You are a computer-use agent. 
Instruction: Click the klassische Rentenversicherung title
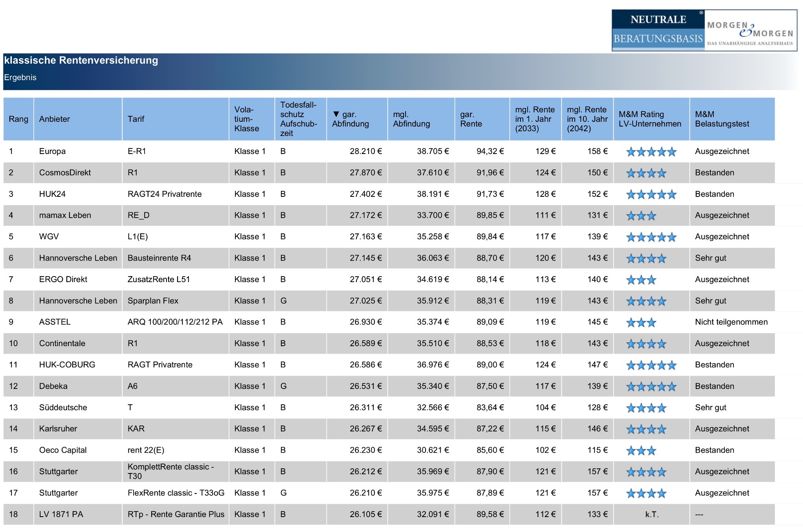tap(81, 60)
